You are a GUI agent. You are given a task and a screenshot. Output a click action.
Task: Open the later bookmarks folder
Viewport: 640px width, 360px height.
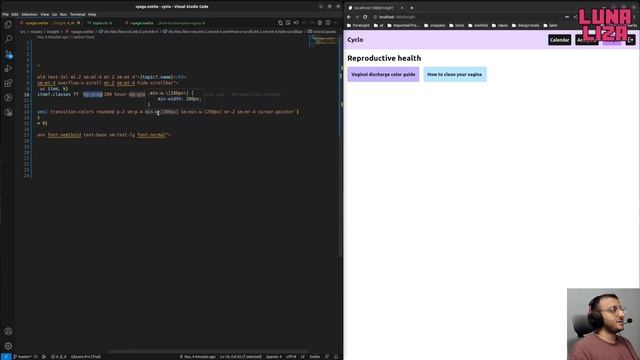tap(550, 25)
